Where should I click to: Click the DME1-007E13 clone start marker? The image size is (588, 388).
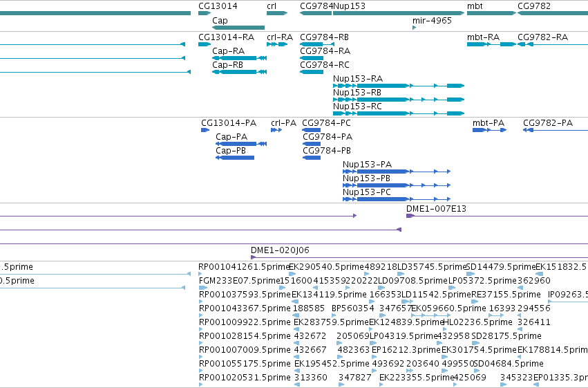coord(410,216)
